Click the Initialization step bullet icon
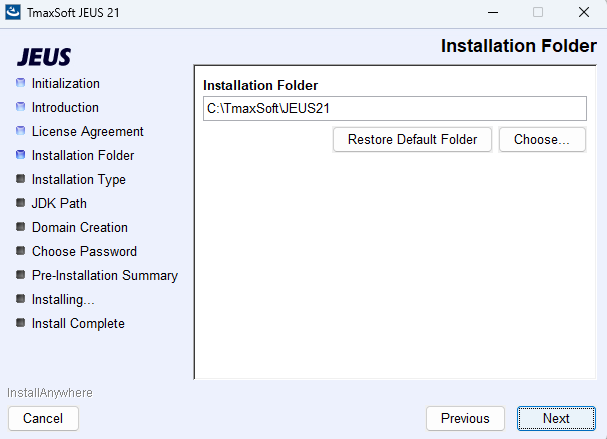Screen dimensions: 607x439 [x=21, y=83]
